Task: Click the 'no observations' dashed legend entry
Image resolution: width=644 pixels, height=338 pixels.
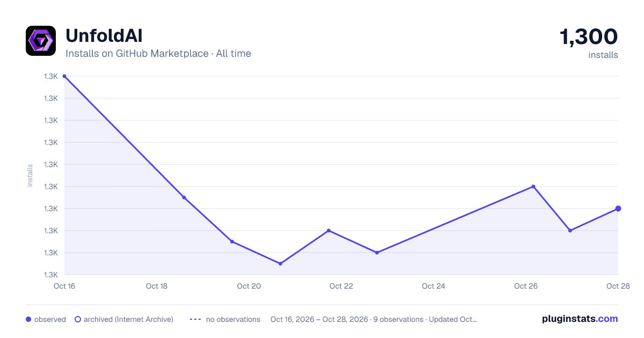Action: (x=225, y=319)
